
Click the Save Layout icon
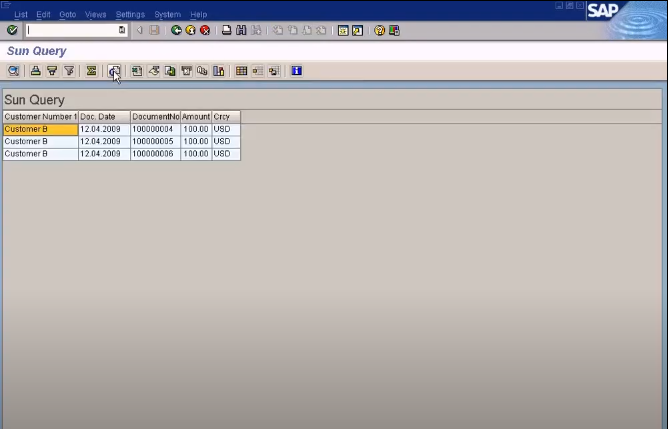[x=274, y=71]
